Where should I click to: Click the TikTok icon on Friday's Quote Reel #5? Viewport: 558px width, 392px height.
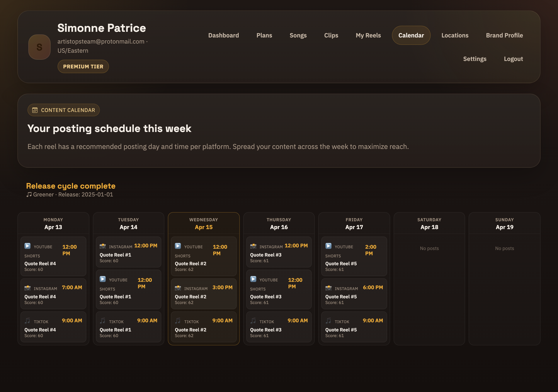[328, 321]
